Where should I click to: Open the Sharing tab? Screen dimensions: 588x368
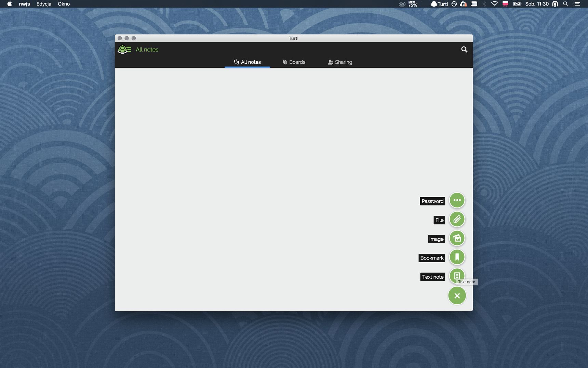point(340,62)
